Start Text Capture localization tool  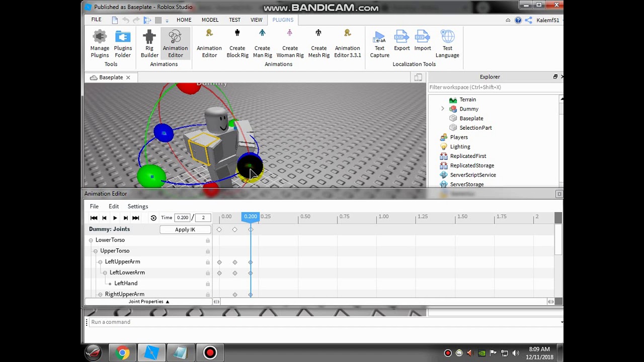coord(379,44)
